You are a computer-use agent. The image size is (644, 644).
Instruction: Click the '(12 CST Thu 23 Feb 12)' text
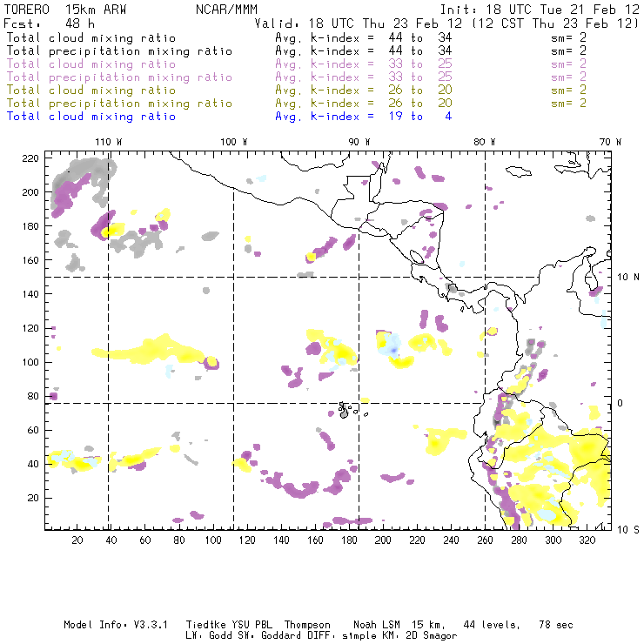point(555,23)
